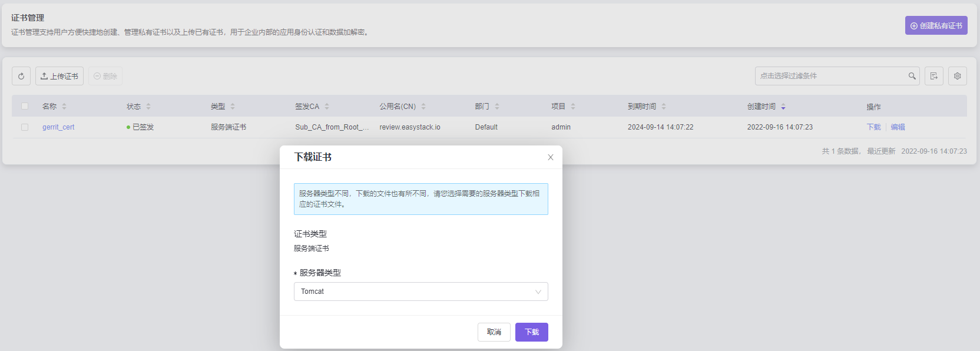Open table settings gear icon

tap(957, 76)
